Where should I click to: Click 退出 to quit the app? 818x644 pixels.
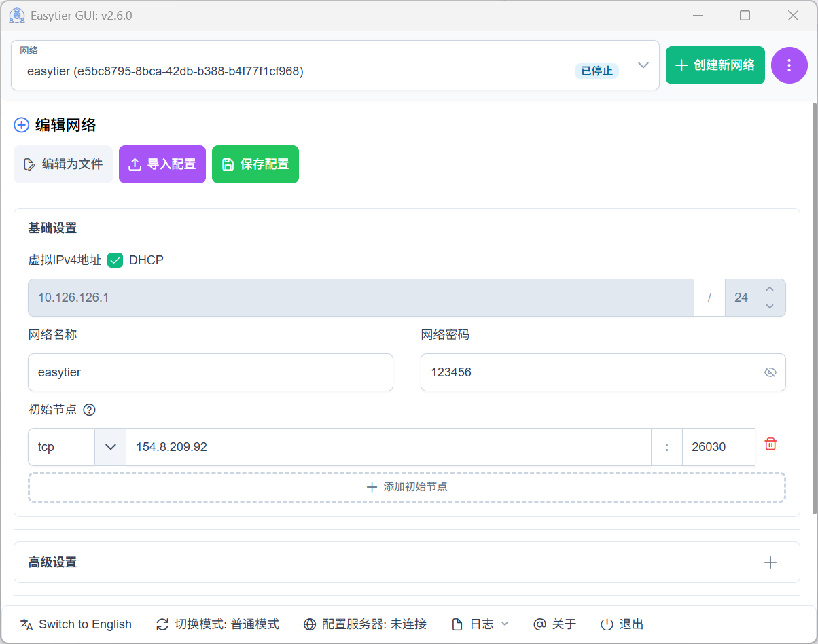point(622,624)
